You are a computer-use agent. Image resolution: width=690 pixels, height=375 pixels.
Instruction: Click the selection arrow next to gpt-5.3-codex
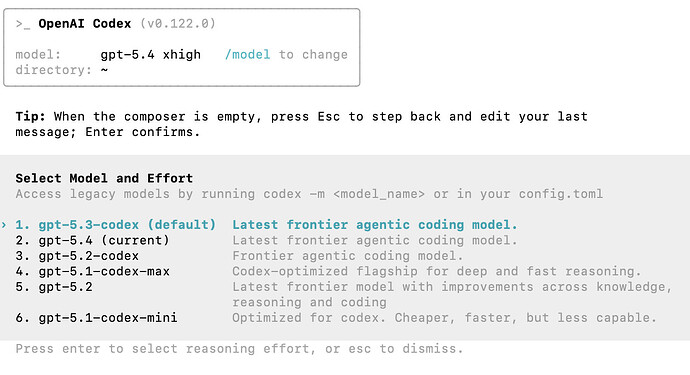(4, 225)
